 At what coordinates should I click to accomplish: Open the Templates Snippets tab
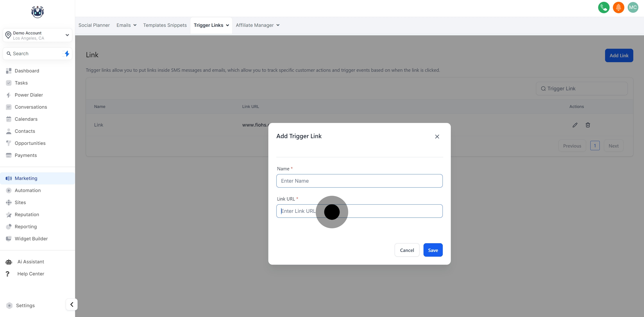click(x=165, y=25)
